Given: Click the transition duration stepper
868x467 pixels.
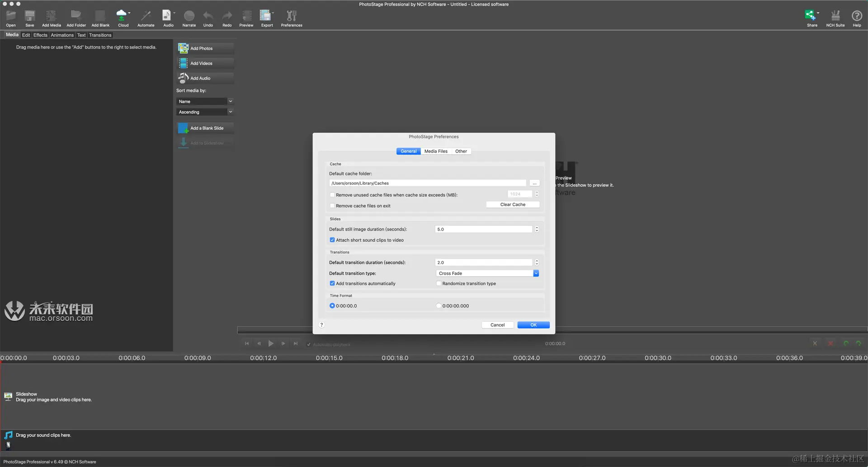Looking at the screenshot, I should click(537, 262).
